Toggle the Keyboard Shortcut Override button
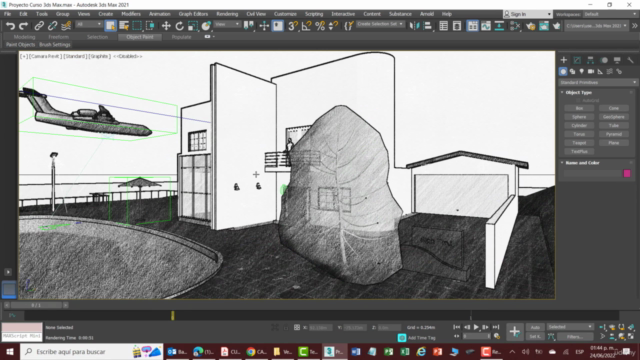The width and height of the screenshot is (640, 360). click(278, 26)
